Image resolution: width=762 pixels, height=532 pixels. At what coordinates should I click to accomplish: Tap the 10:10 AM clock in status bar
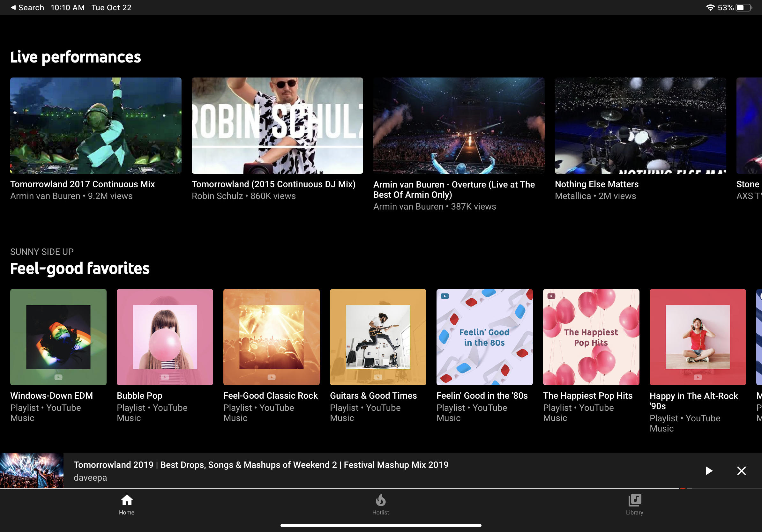[68, 8]
